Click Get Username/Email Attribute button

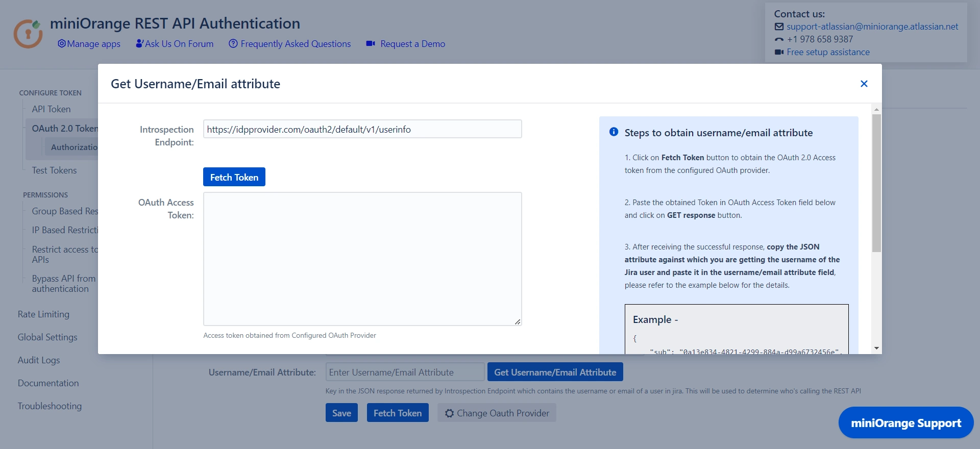[x=555, y=372]
